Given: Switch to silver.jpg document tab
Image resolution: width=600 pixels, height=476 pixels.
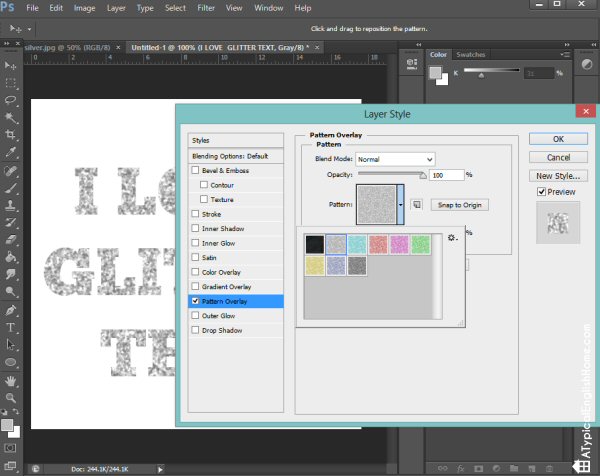Looking at the screenshot, I should pos(67,47).
